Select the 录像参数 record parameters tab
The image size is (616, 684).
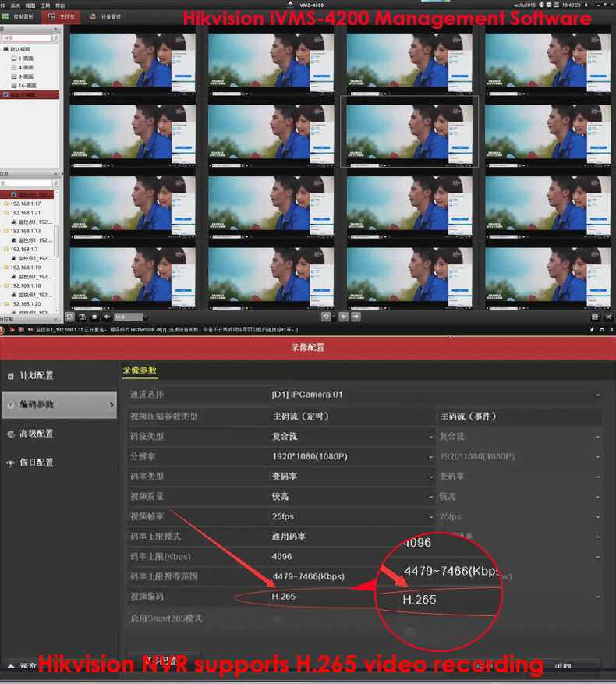click(140, 370)
